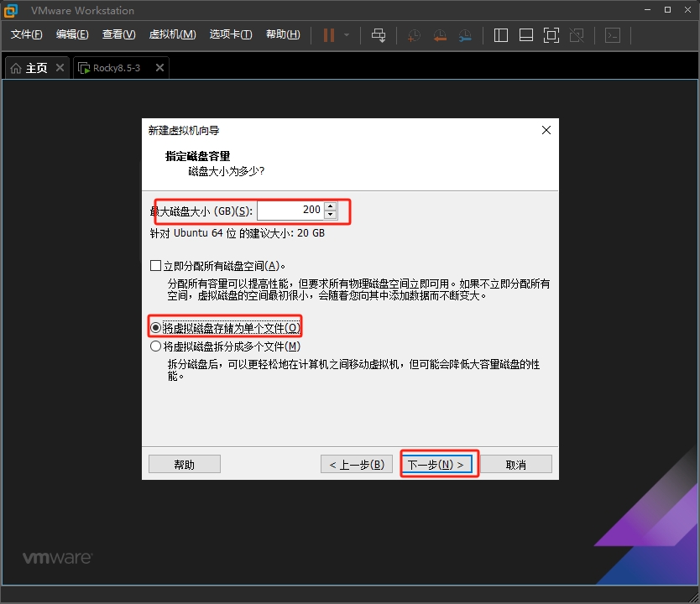Viewport: 700px width, 604px height.
Task: Click the 指定磁盘容量 heading
Action: coord(197,157)
